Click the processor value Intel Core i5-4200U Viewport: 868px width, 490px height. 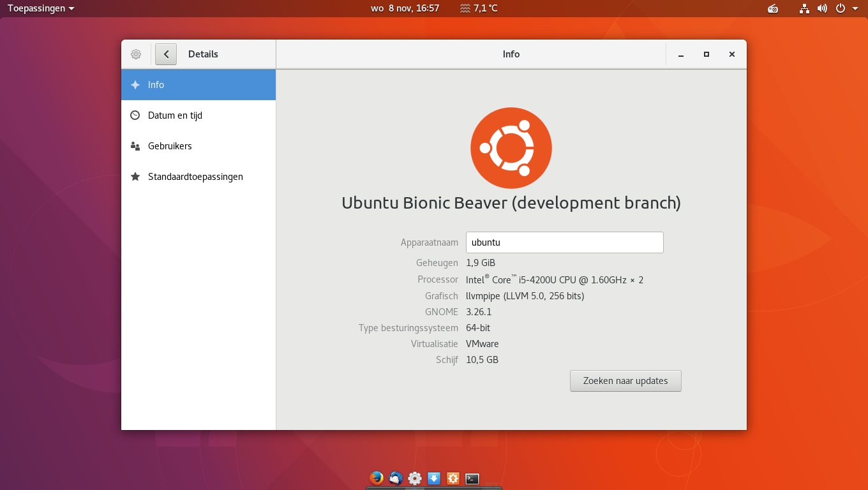(555, 279)
